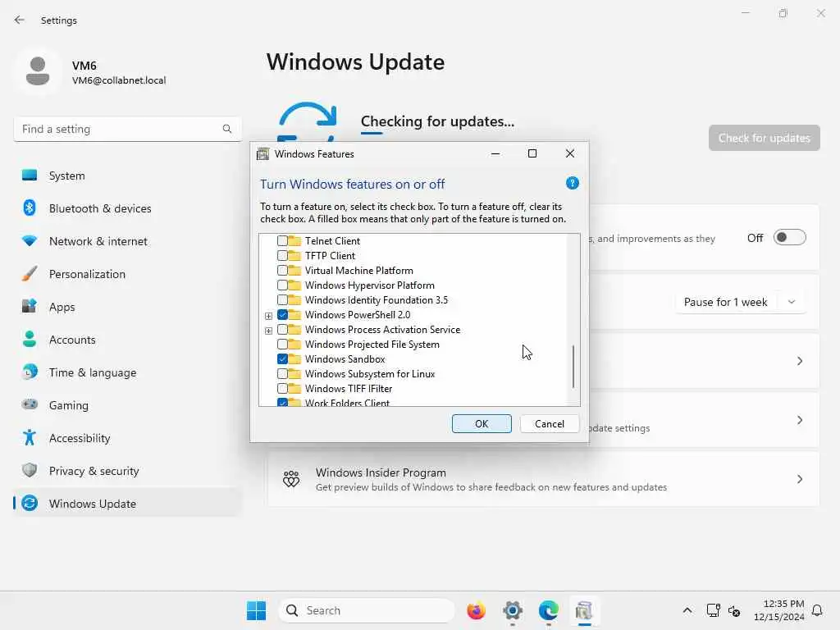Open System settings icon in sidebar
This screenshot has width=840, height=630.
click(30, 176)
